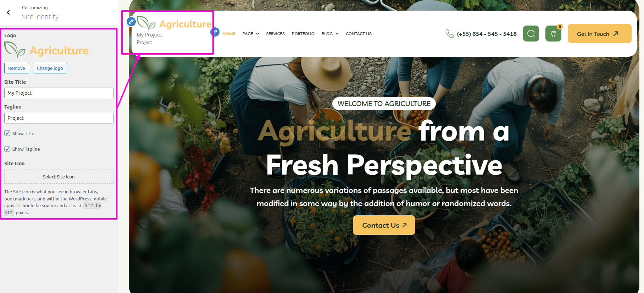644x293 pixels.
Task: Expand the BLOG menu dropdown
Action: pos(330,34)
